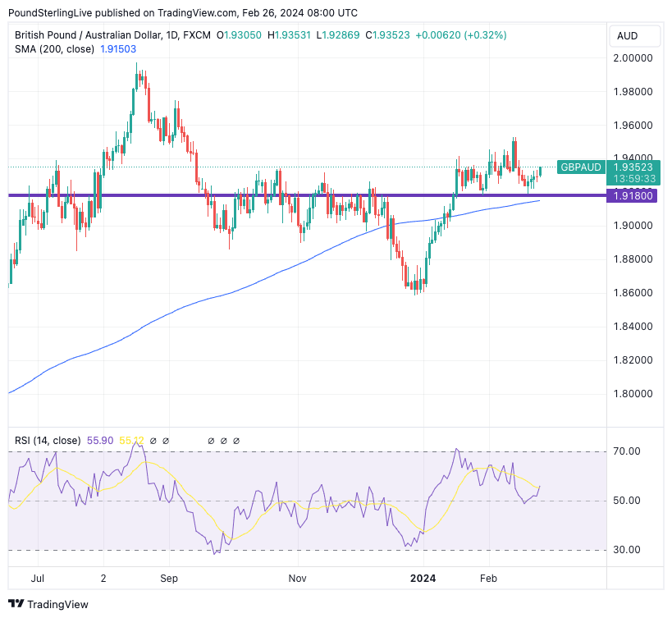This screenshot has height=618, width=672.
Task: Click the blue 200 SMA value 1.91503
Action: pos(118,49)
